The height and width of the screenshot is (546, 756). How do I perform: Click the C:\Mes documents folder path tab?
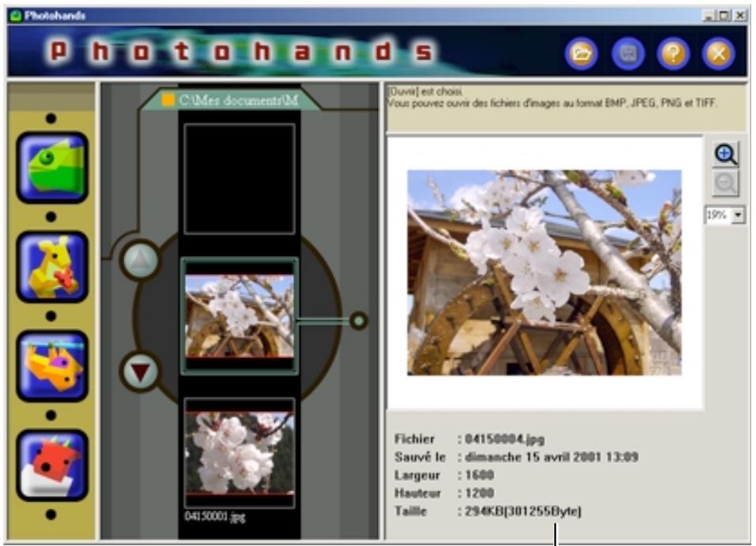tap(232, 101)
